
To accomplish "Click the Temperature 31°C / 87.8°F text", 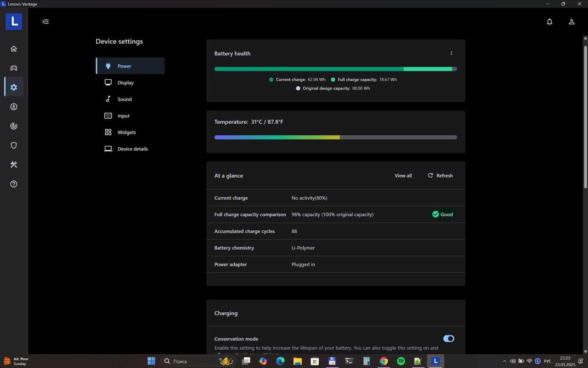I will click(x=249, y=122).
